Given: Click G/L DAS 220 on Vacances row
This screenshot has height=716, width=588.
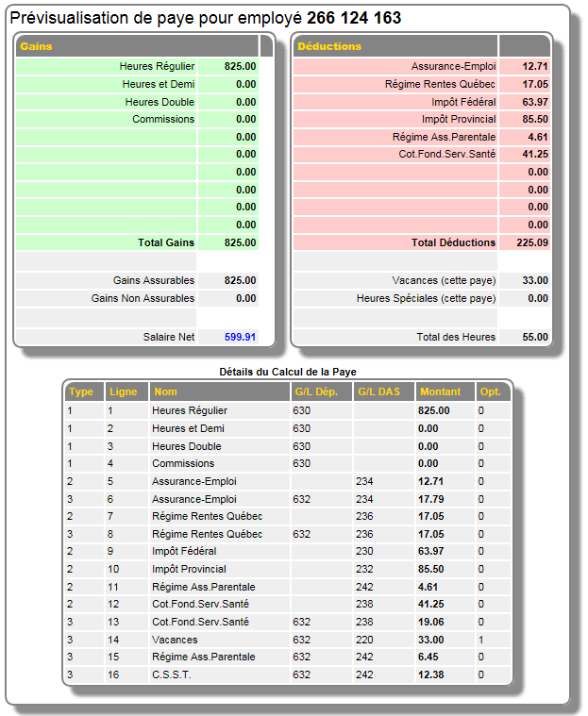Looking at the screenshot, I should click(x=364, y=640).
